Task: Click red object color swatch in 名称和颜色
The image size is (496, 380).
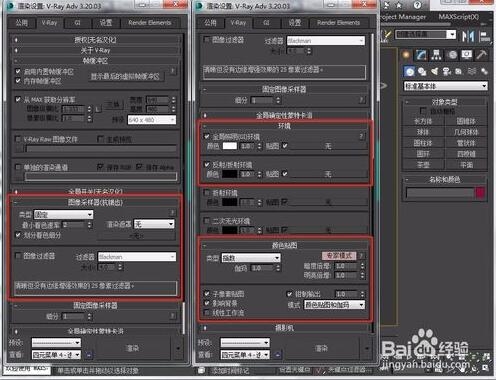Action: 480,193
